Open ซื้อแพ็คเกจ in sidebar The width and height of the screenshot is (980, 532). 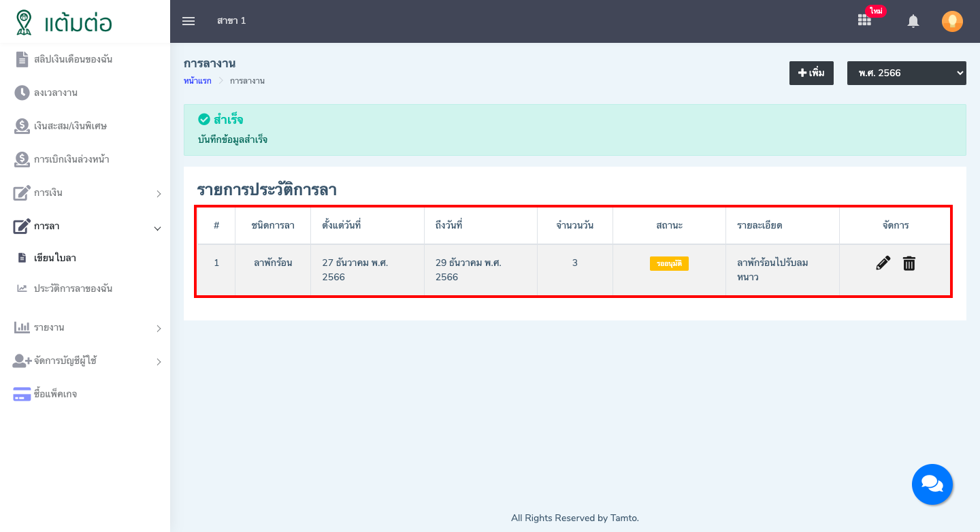click(55, 395)
